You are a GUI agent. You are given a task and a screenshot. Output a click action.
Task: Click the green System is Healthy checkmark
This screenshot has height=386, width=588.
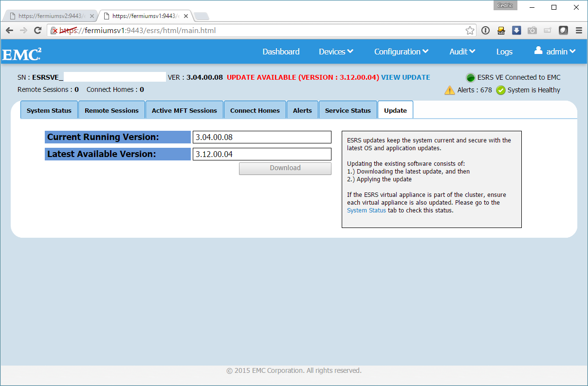pyautogui.click(x=501, y=90)
